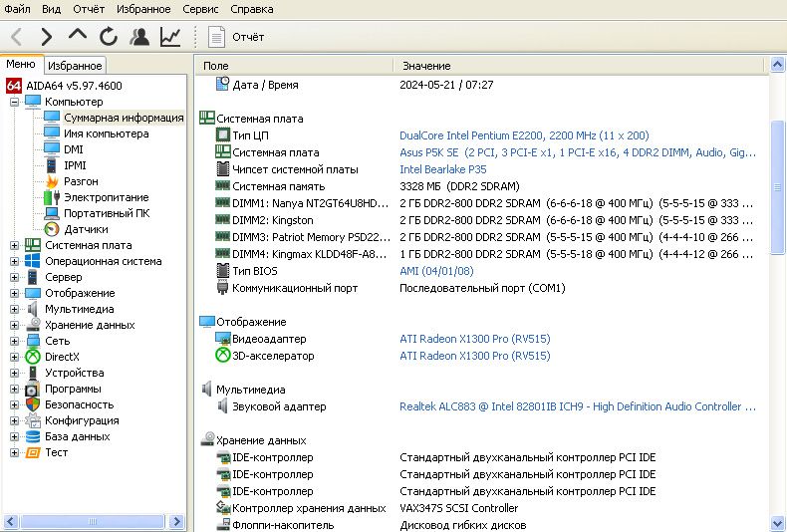Click the vertical scrollbar up arrow

[777, 64]
